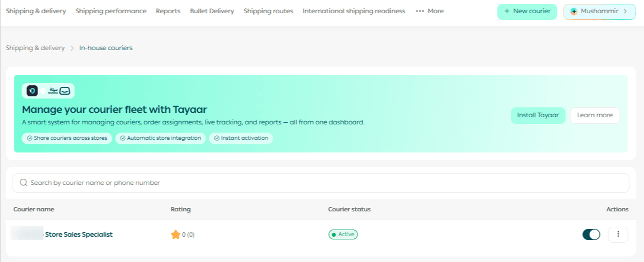Click Install Tayaar button

pos(538,116)
